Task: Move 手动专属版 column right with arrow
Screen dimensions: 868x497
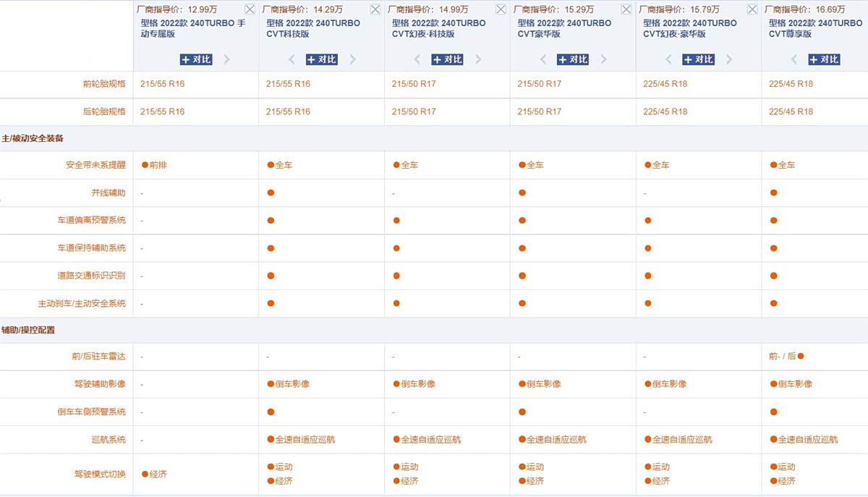Action: pyautogui.click(x=226, y=59)
